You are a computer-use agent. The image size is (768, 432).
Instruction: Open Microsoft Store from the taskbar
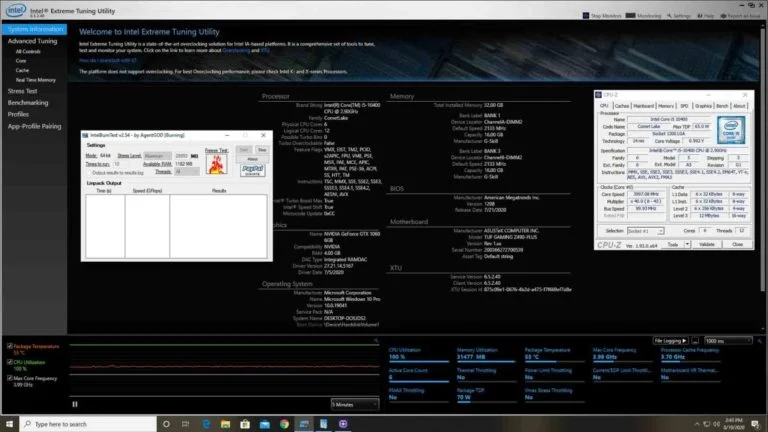coord(245,424)
